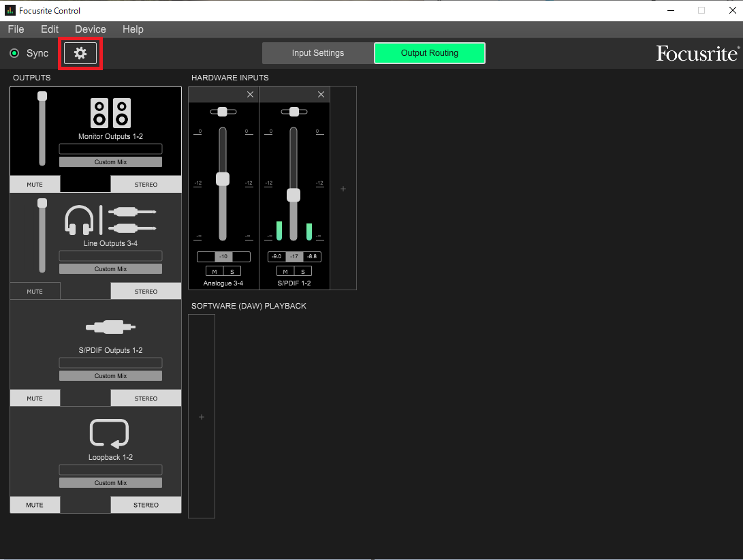Click the Line Outputs 3-4 name field
Image resolution: width=743 pixels, height=560 pixels.
pyautogui.click(x=110, y=256)
